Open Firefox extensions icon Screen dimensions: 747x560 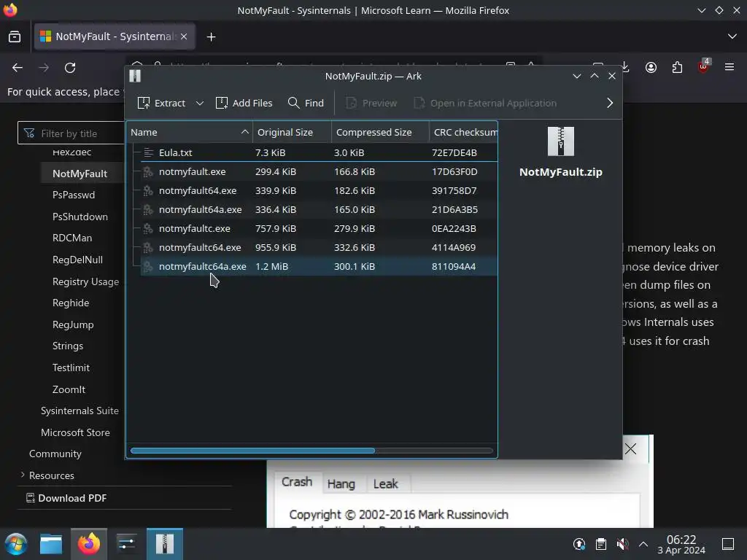pos(677,68)
